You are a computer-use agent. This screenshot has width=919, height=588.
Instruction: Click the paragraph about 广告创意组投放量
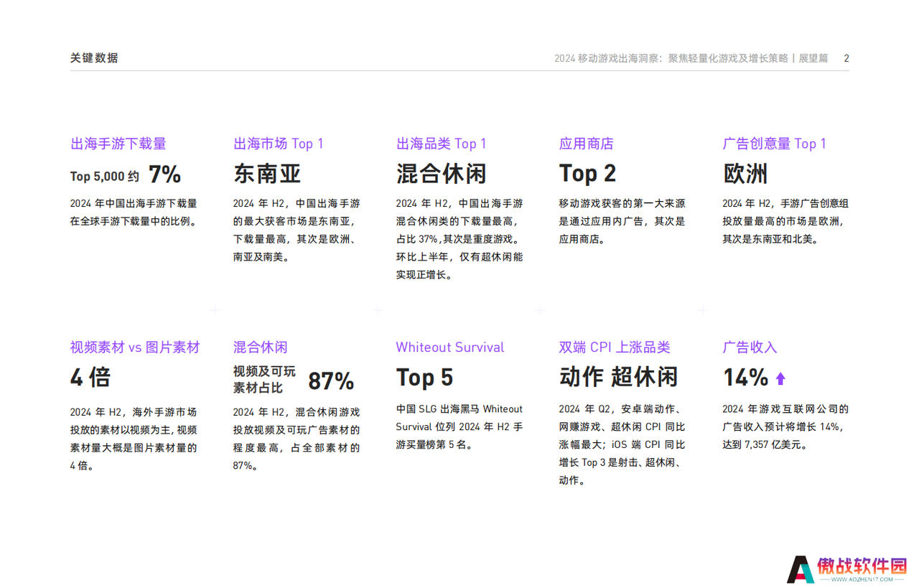point(785,221)
